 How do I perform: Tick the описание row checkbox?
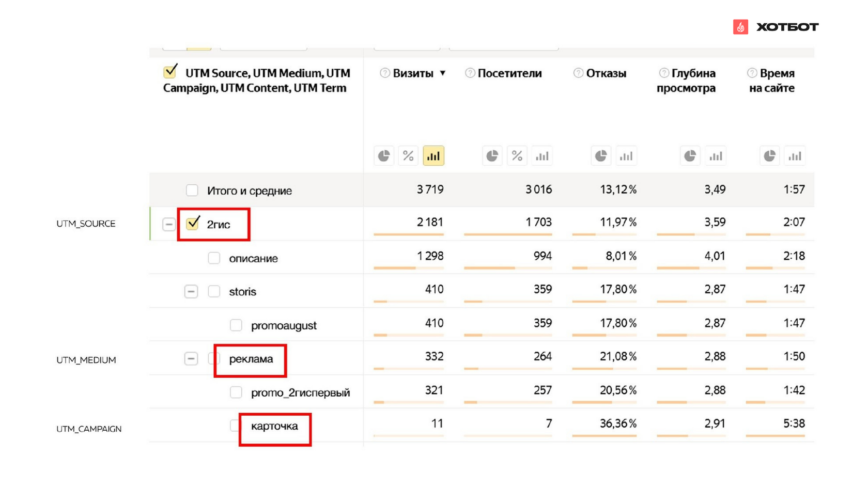tap(214, 258)
